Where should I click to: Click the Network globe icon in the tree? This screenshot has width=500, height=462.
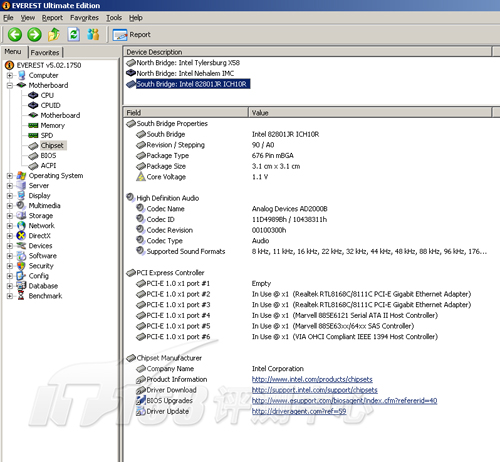tap(21, 226)
